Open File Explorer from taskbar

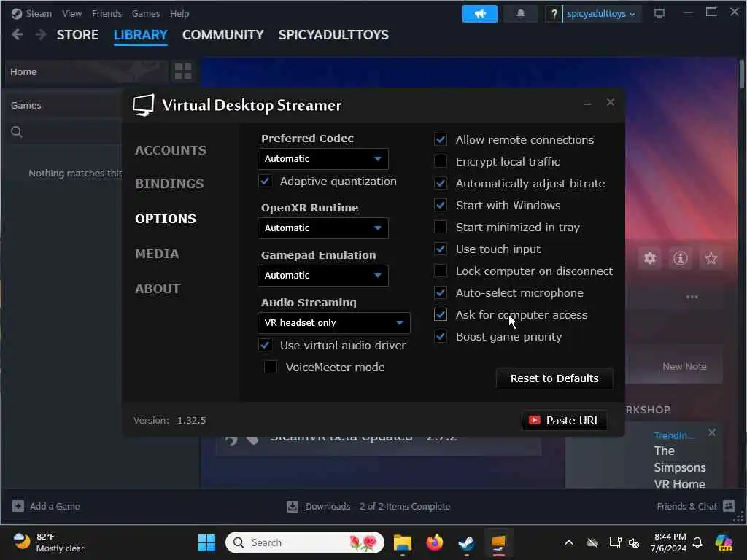(403, 542)
